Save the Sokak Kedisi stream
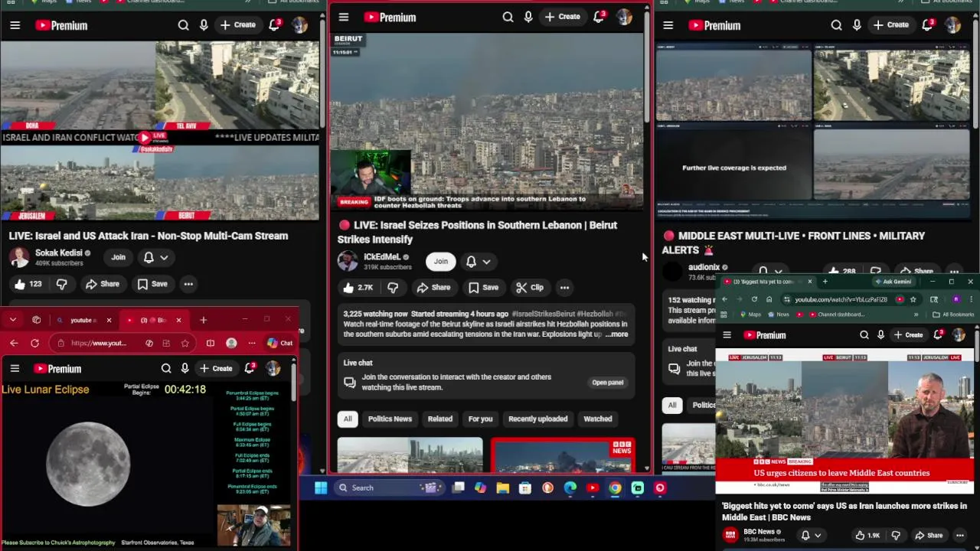Screen dimensions: 980x551 point(152,284)
